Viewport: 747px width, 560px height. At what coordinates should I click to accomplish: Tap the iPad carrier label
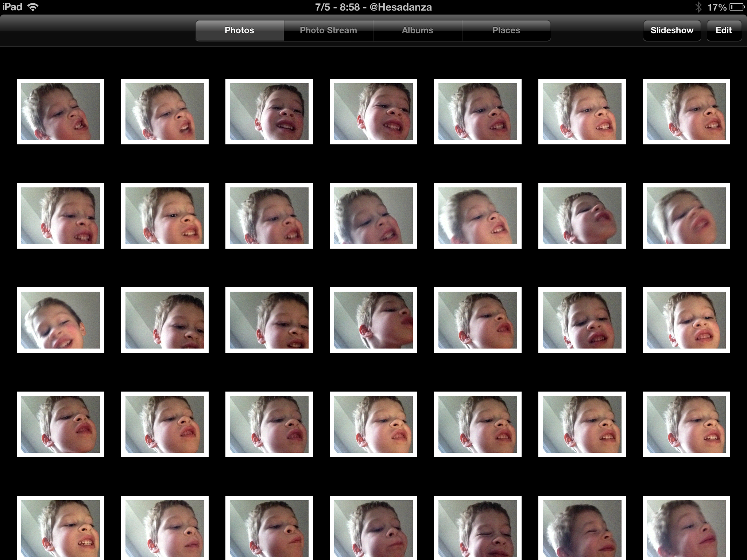point(12,7)
